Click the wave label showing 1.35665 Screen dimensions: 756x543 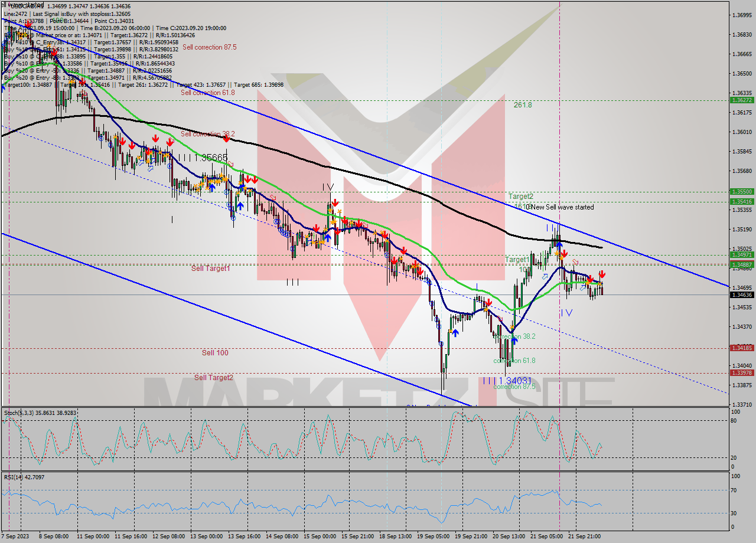click(x=204, y=158)
